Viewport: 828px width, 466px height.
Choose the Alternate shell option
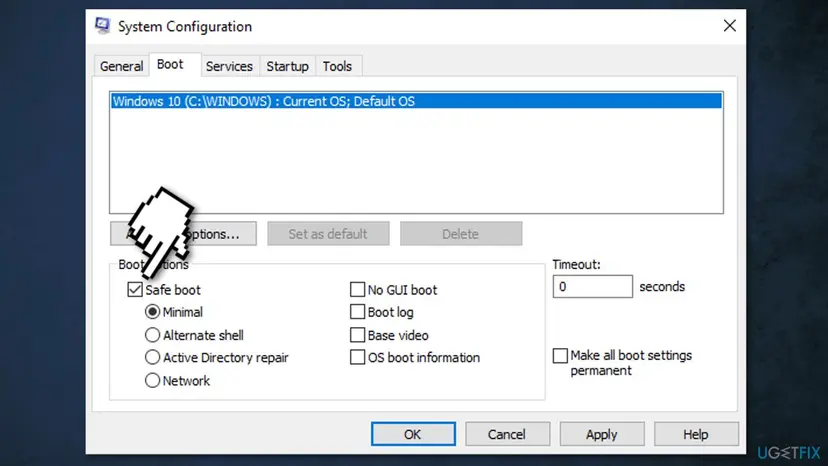[x=152, y=335]
